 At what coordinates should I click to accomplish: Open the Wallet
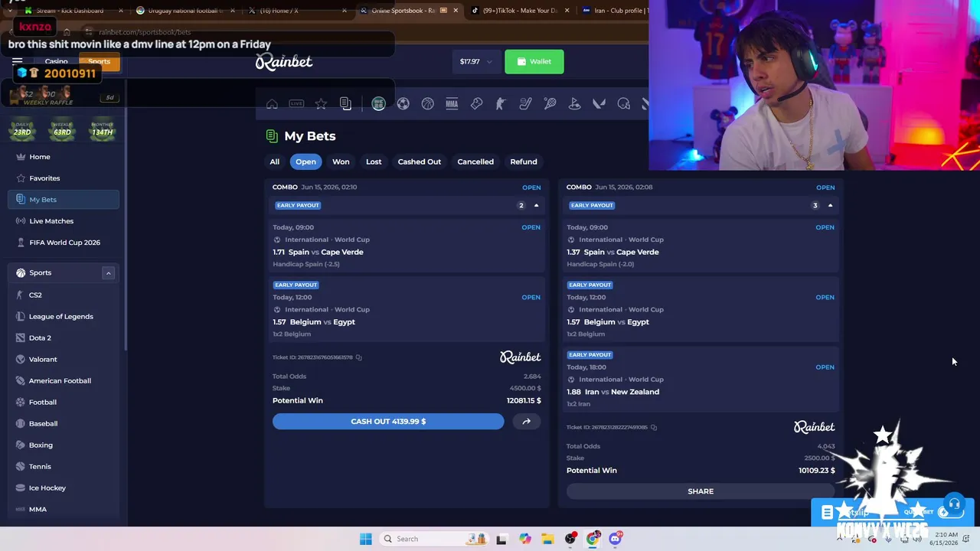click(534, 61)
